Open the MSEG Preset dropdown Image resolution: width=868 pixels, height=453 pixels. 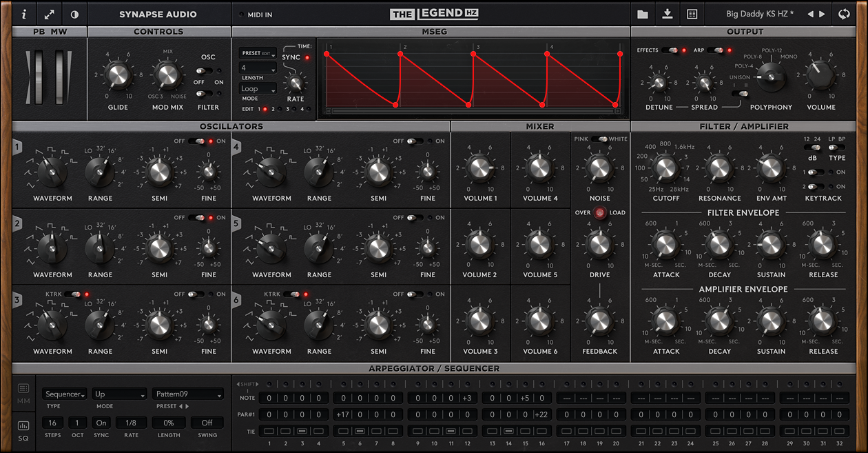pyautogui.click(x=258, y=53)
